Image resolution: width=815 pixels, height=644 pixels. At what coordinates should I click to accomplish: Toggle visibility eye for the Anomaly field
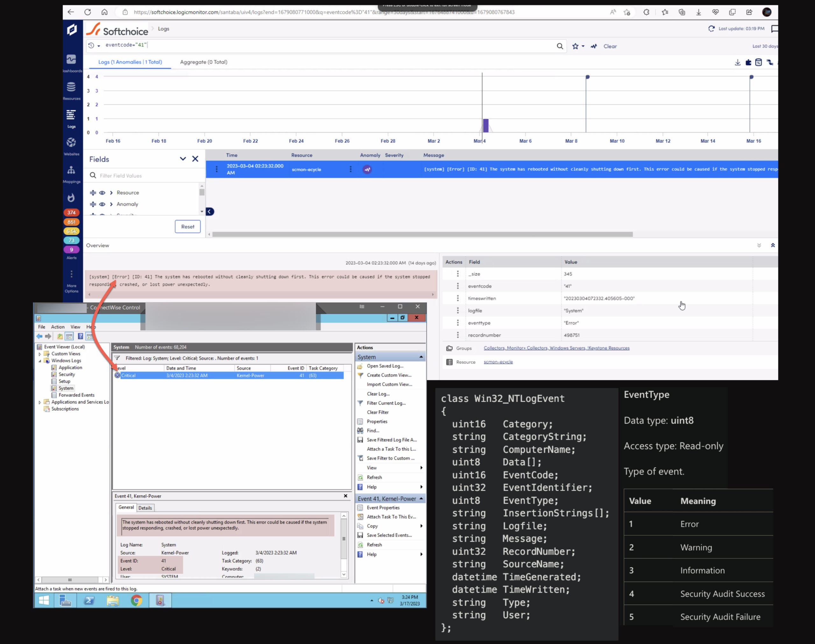pyautogui.click(x=102, y=204)
